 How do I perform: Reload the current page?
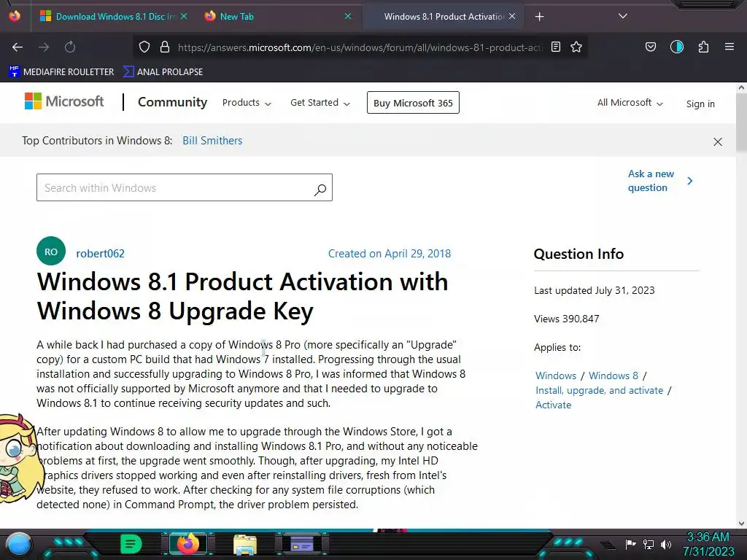(x=70, y=47)
